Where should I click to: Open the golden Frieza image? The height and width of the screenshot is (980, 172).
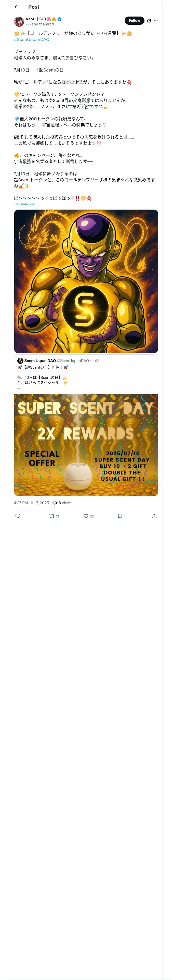point(86,281)
